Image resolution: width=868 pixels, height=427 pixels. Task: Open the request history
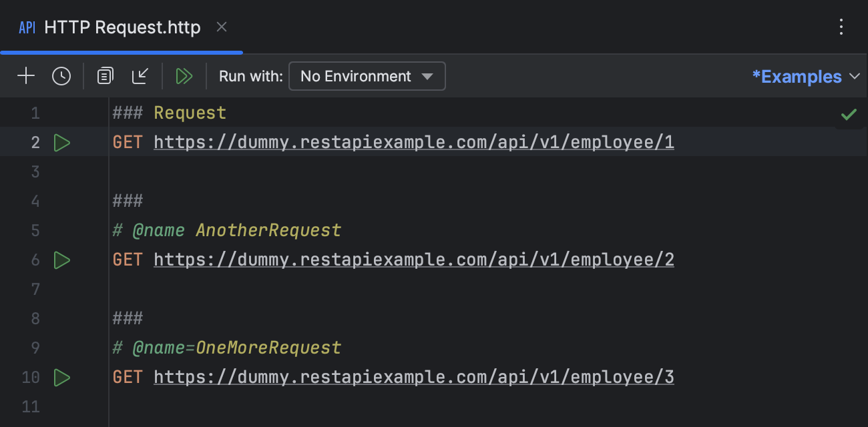point(61,75)
